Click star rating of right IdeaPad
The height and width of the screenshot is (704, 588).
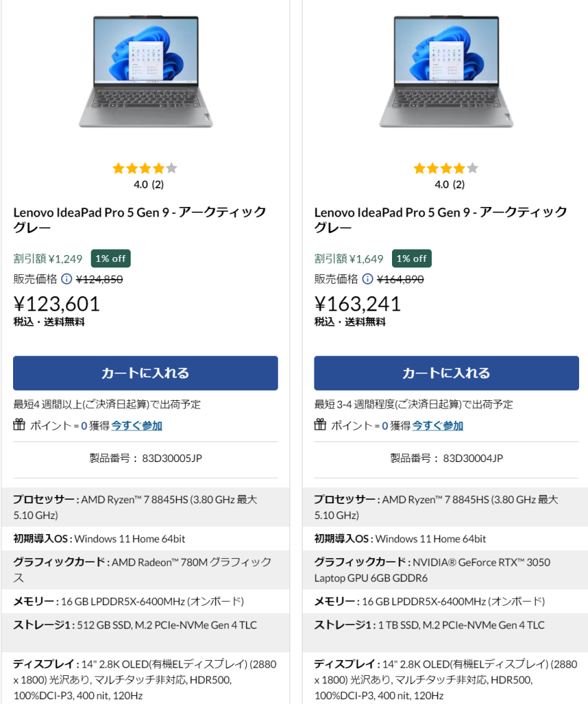[446, 168]
